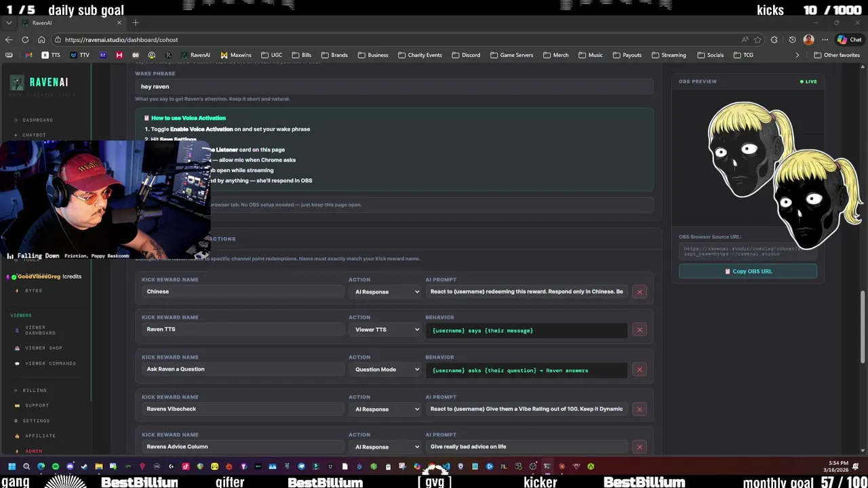
Task: Open the Charity Events bookmarks folder
Action: pos(420,55)
